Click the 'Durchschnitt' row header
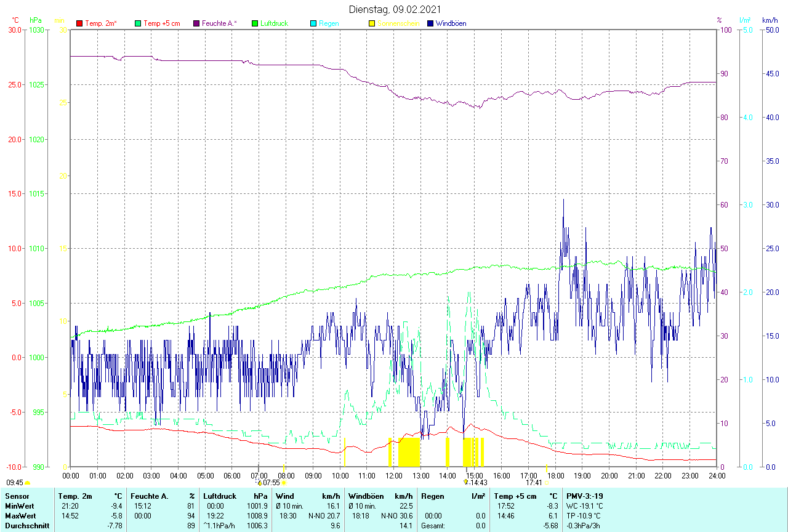 27,526
